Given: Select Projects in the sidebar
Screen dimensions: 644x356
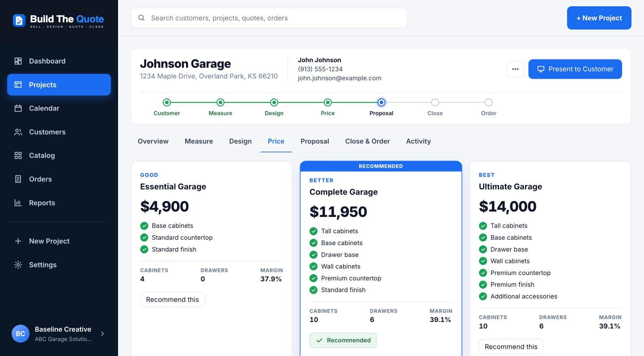Looking at the screenshot, I should click(59, 85).
